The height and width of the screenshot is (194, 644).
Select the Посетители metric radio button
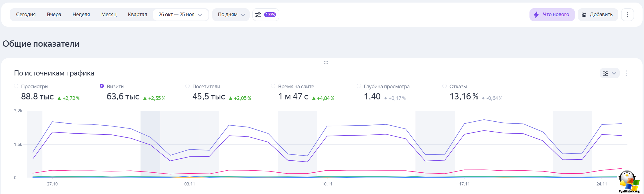tap(188, 86)
